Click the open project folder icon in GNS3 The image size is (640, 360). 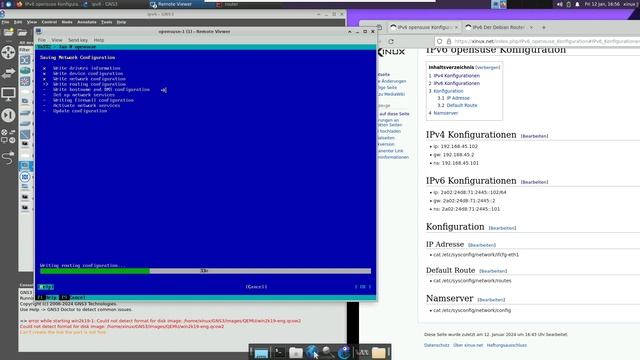22,32
